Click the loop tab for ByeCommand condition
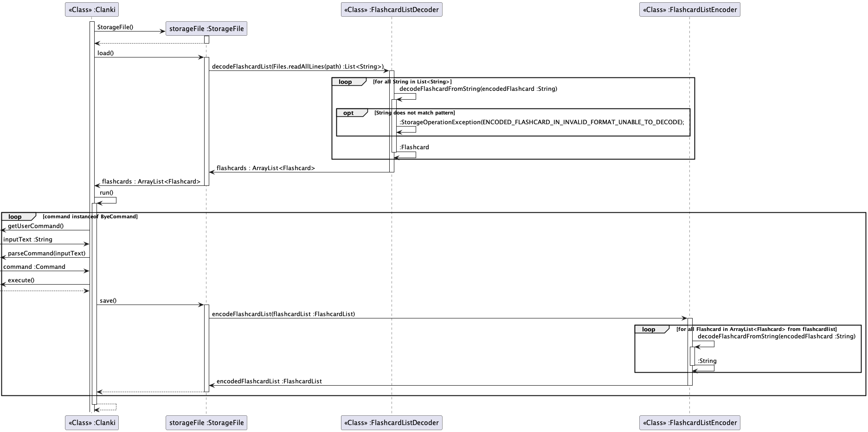868x432 pixels. (15, 217)
